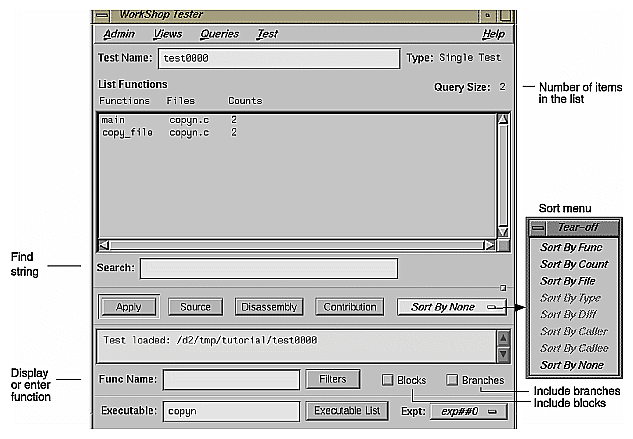633x439 pixels.
Task: Click the message area scroll down arrow
Action: tap(503, 355)
